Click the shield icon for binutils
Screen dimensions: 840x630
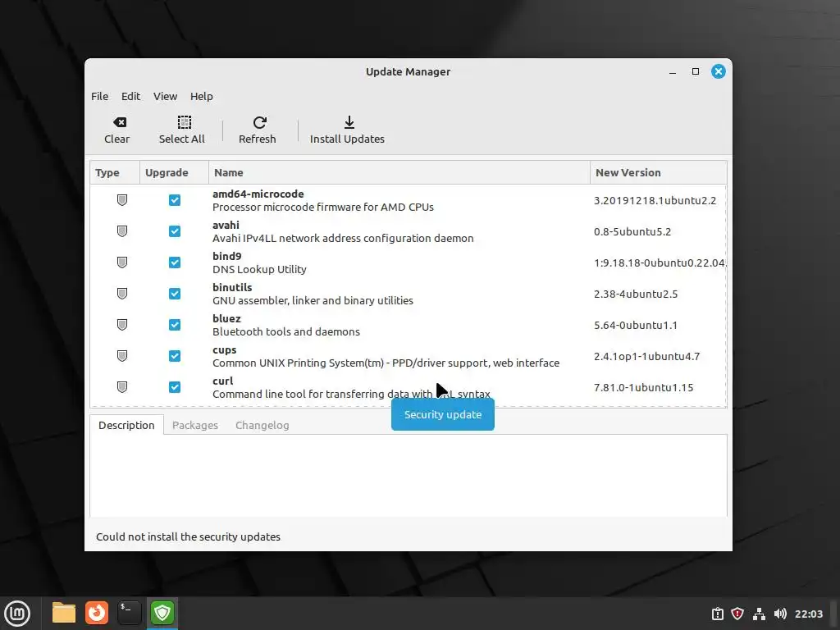(x=122, y=294)
